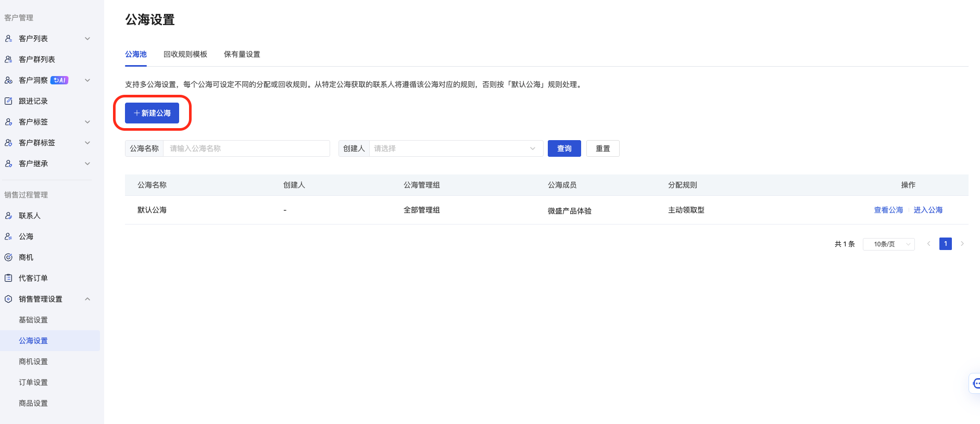Click the 进入公海 link for 默认公海

tap(928, 210)
